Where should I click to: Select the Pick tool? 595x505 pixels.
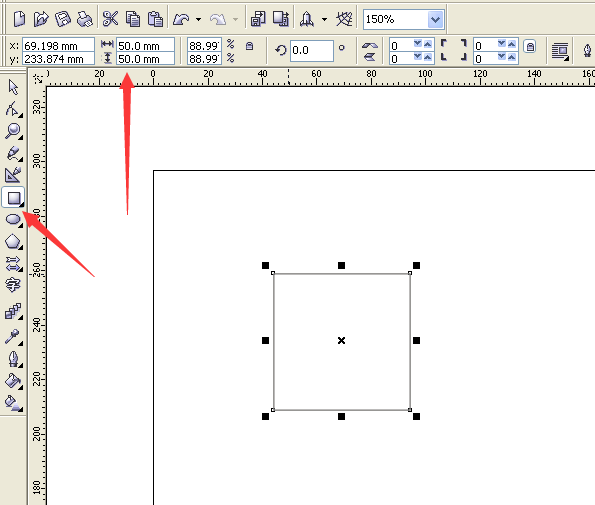coord(13,87)
